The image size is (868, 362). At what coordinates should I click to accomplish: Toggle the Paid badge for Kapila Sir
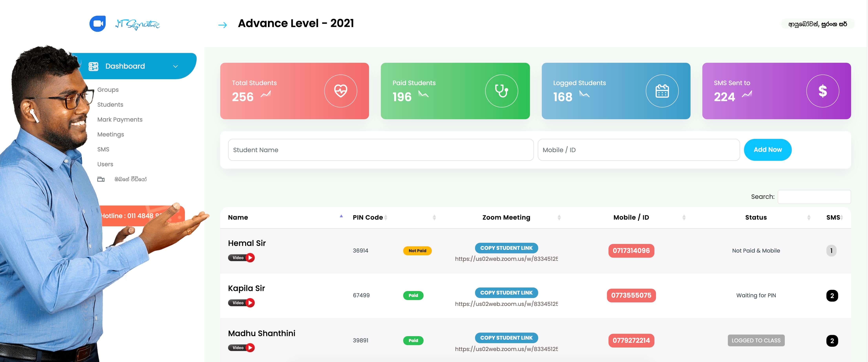coord(413,295)
